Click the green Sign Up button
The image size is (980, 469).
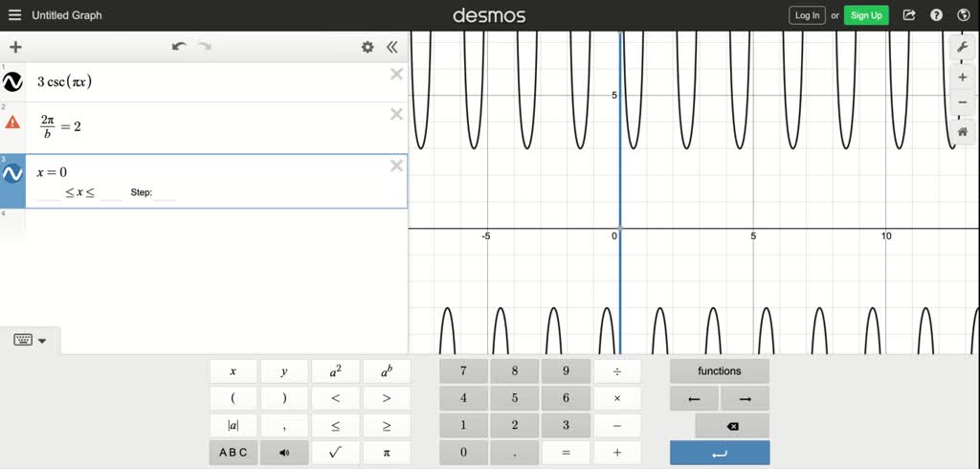[x=866, y=15]
